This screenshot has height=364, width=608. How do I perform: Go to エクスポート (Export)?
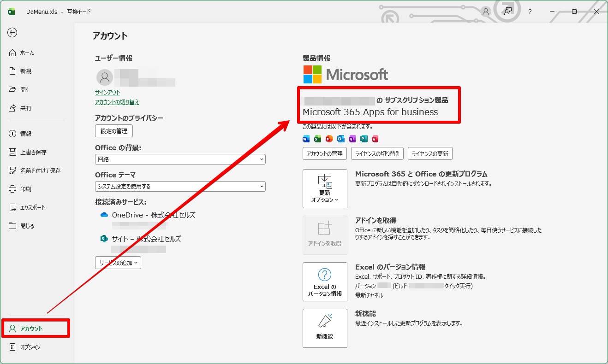[28, 207]
